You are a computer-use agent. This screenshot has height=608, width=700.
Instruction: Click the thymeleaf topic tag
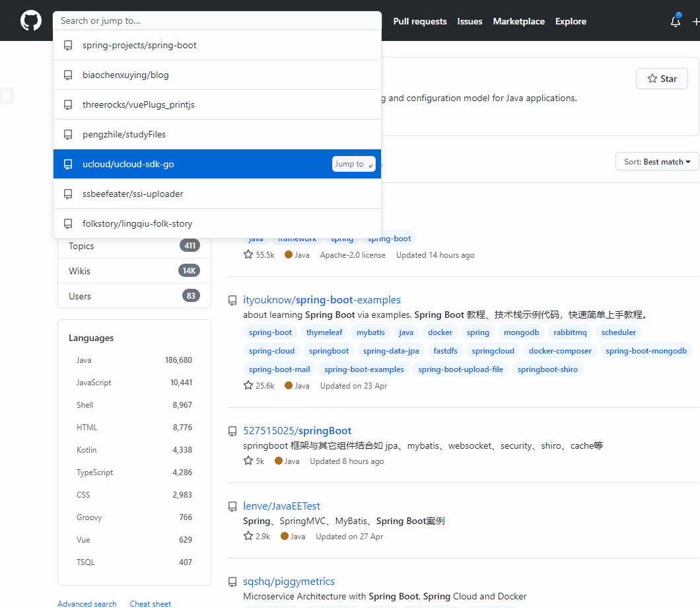[324, 332]
